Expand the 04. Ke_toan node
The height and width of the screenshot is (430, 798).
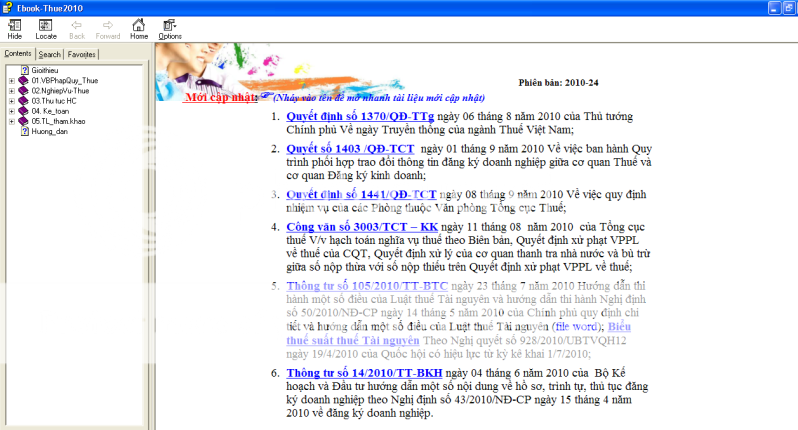coord(12,111)
